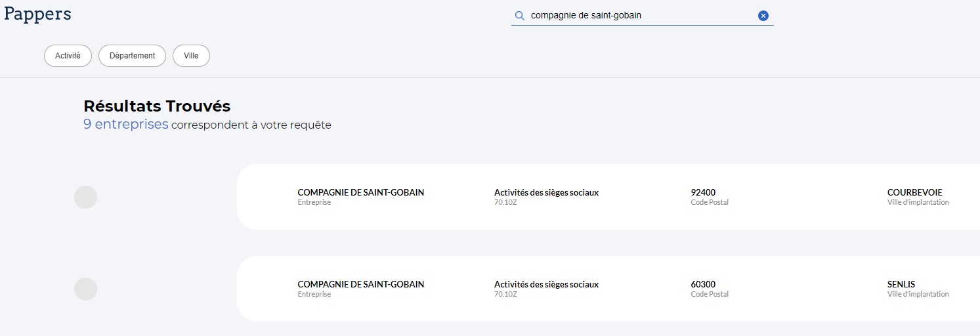
Task: Open the Ville filter
Action: click(x=191, y=56)
